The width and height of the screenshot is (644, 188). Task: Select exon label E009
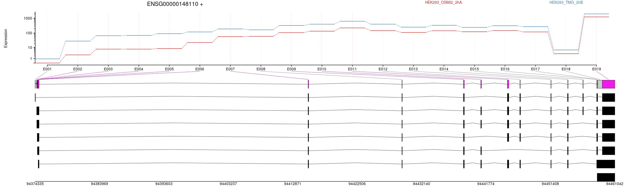tap(291, 69)
